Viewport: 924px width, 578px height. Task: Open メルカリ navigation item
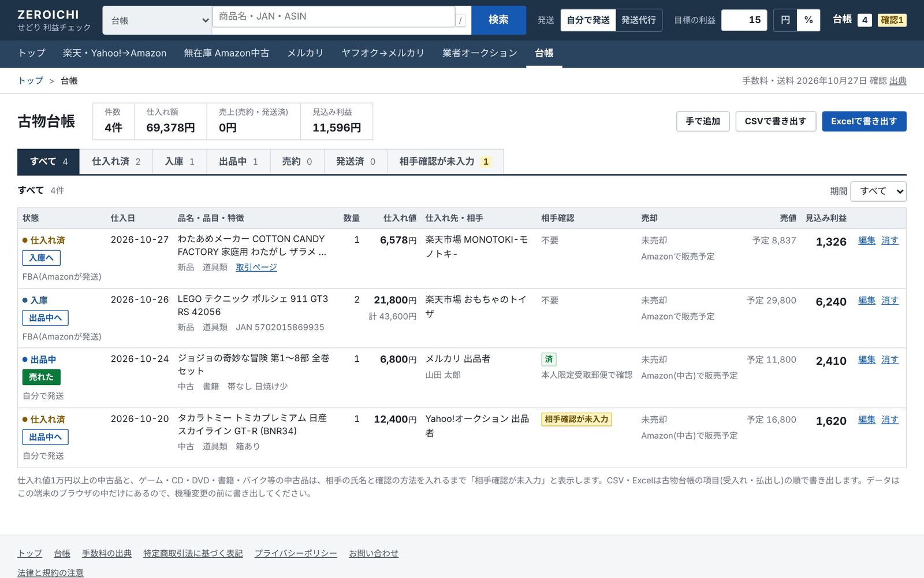pos(305,53)
